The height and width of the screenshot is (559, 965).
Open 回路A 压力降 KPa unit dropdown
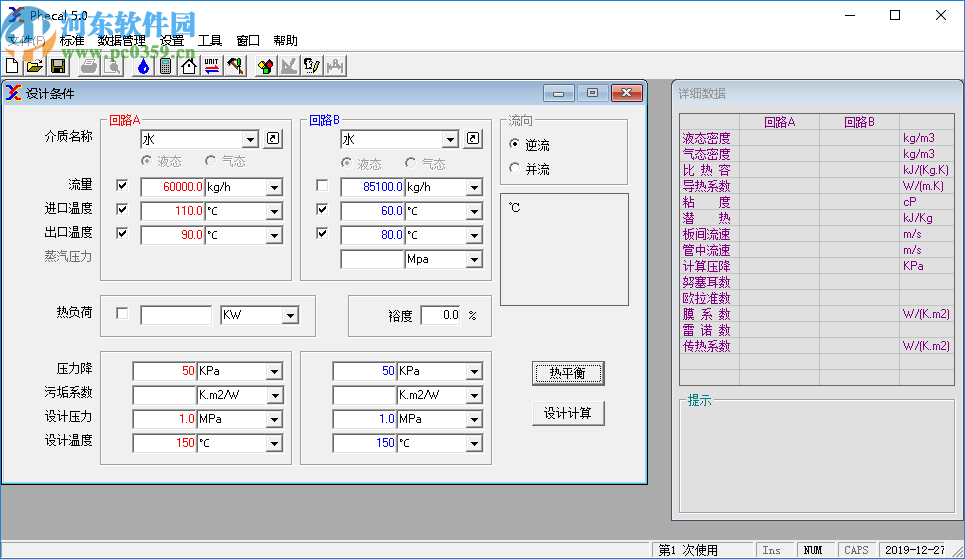(x=274, y=371)
